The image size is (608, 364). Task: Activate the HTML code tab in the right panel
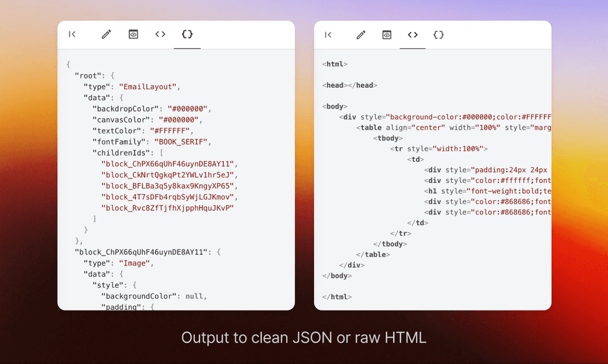(412, 35)
